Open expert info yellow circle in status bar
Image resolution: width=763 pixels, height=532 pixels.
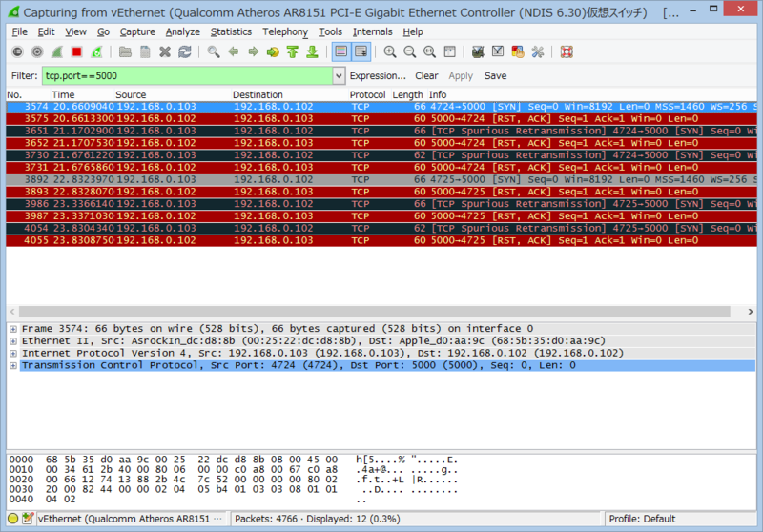point(13,519)
